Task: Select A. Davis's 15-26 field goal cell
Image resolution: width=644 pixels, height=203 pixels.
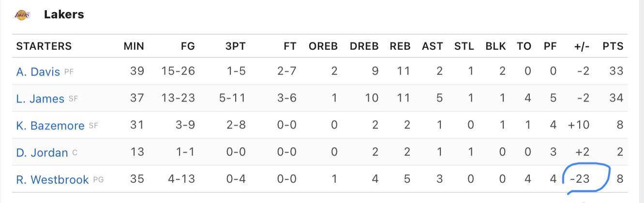Action: point(179,71)
